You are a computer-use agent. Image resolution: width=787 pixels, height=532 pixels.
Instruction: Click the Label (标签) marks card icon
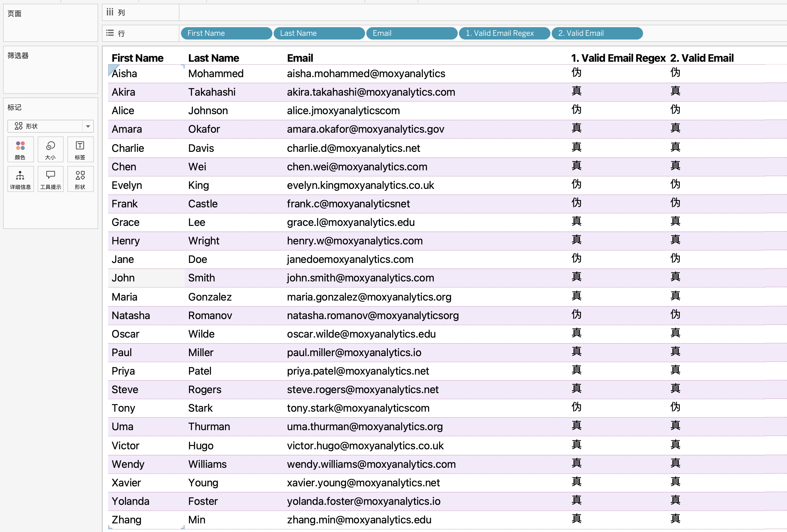click(x=80, y=149)
